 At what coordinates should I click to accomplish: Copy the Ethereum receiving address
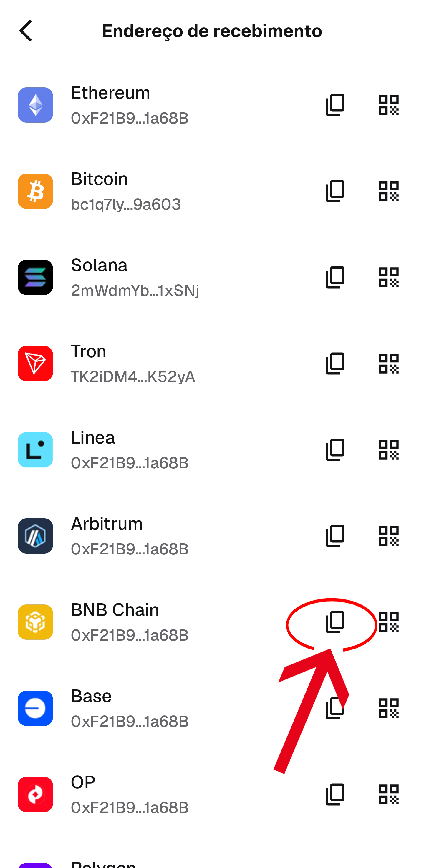point(335,105)
